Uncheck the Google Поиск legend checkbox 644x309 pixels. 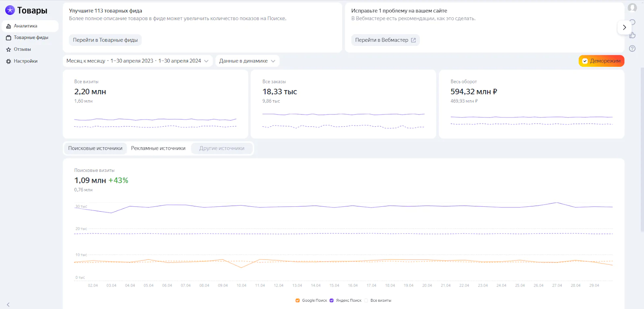[x=297, y=301]
